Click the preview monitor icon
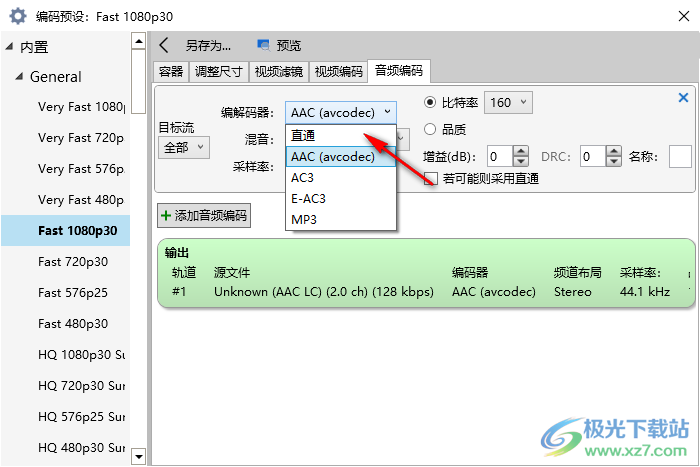 (263, 45)
